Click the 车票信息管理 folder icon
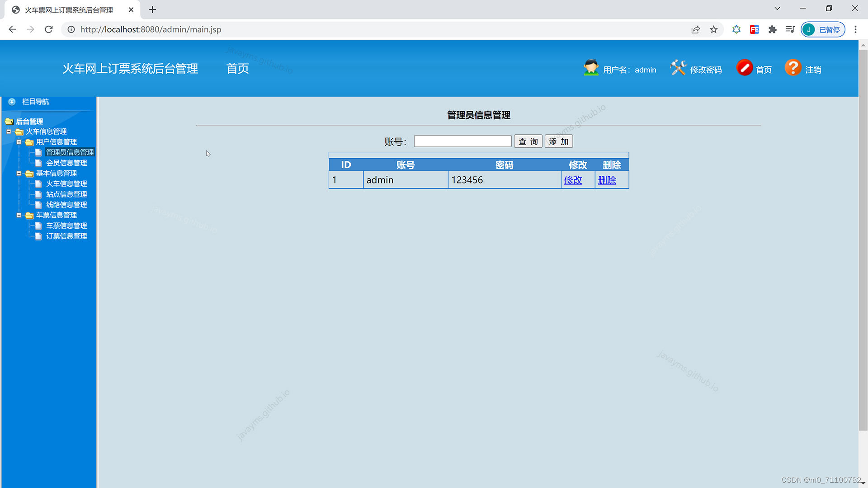The height and width of the screenshot is (488, 868). point(29,215)
